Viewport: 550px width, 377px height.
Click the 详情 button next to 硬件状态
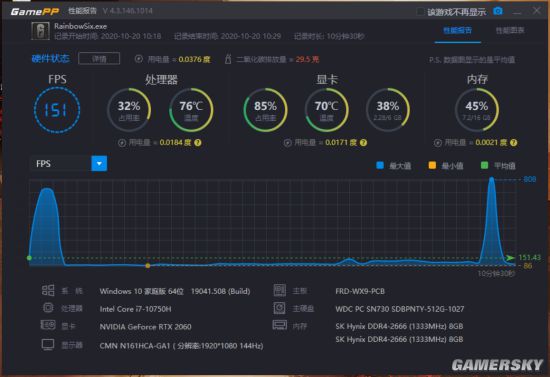click(x=99, y=59)
